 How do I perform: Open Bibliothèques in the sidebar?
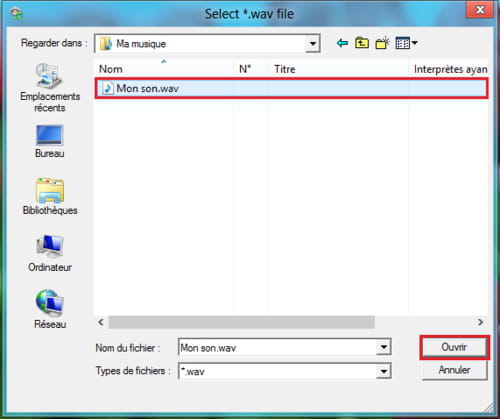click(x=50, y=197)
